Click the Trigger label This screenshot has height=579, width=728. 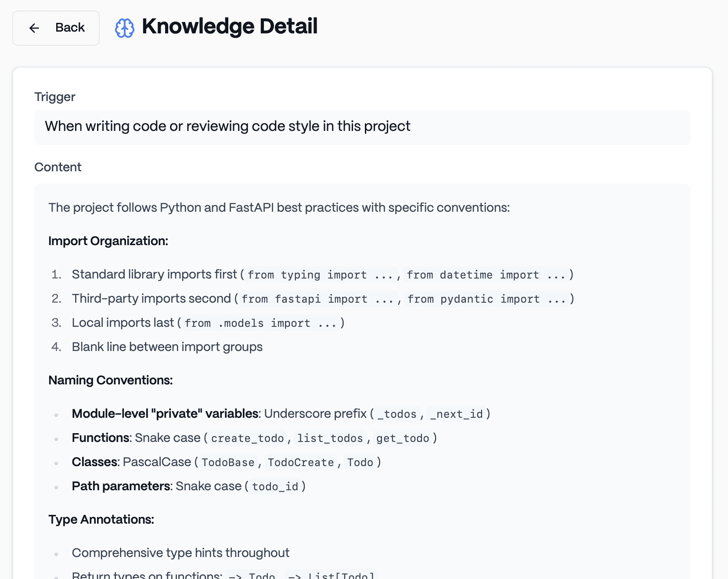click(55, 97)
